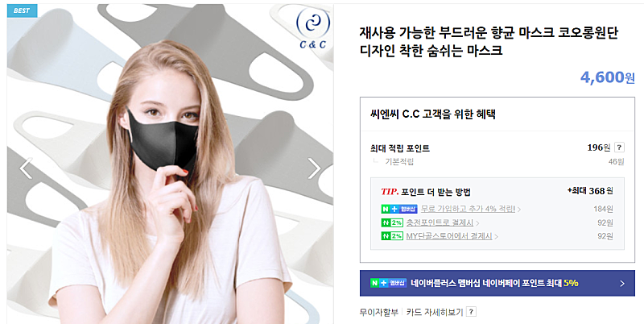Click the 무이자할부 text
The image size is (644, 324).
tap(379, 312)
